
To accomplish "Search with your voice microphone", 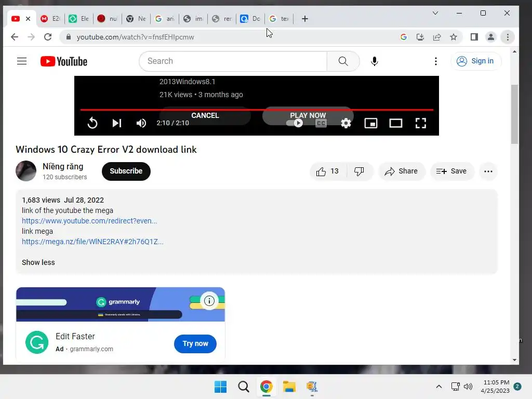I will click(x=374, y=61).
